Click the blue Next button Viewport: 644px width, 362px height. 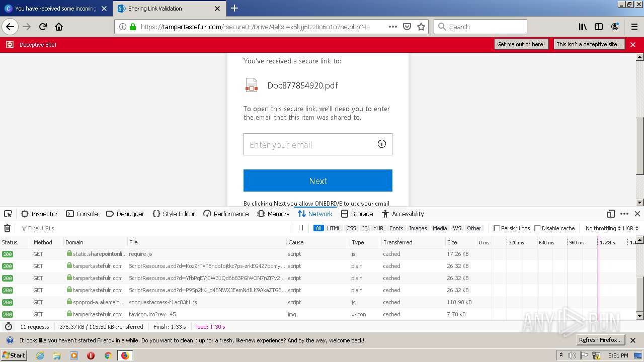(318, 180)
